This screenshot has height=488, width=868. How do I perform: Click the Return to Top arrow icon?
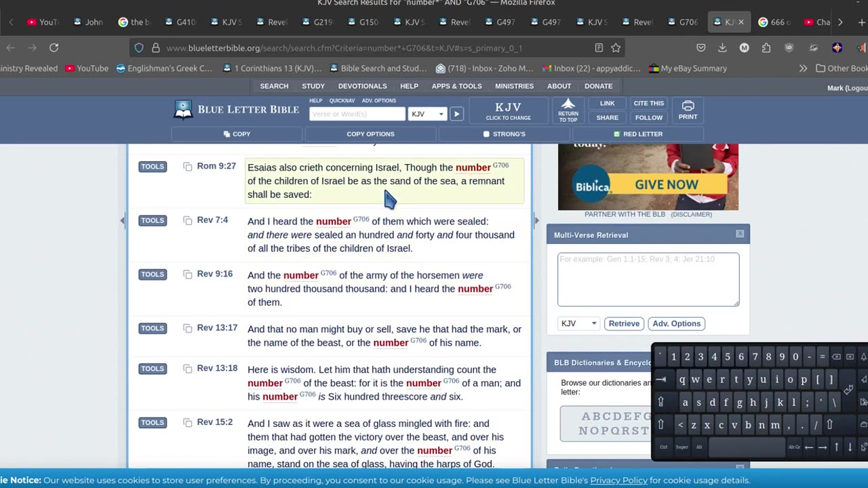coord(568,109)
